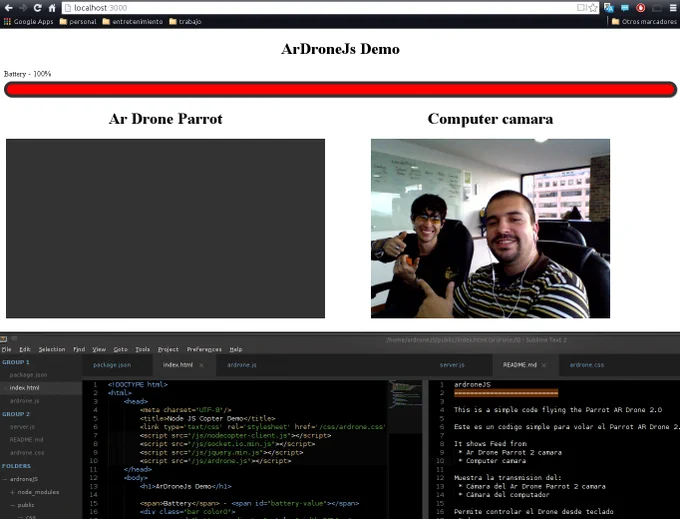Open the trabajo bookmarks folder
The image size is (680, 519).
click(x=185, y=21)
